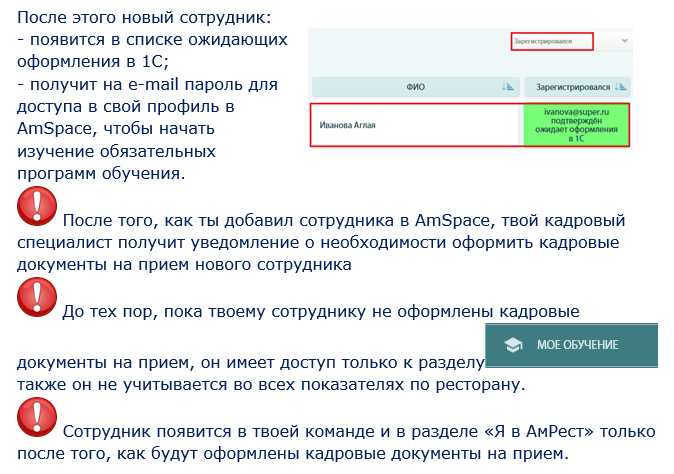Sort by the ФИО column header
Image resolution: width=674 pixels, height=474 pixels.
click(x=416, y=87)
